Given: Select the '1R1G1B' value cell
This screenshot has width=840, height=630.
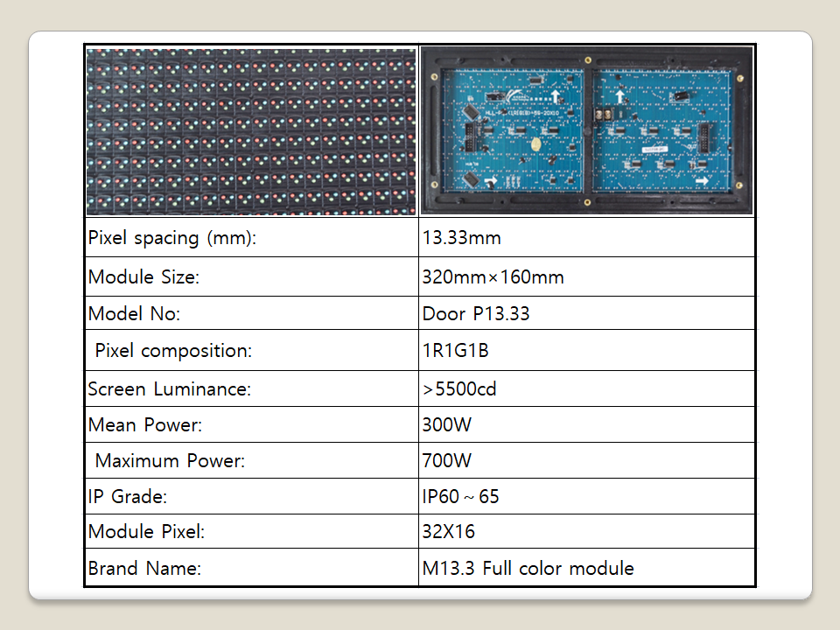Looking at the screenshot, I should tap(455, 351).
